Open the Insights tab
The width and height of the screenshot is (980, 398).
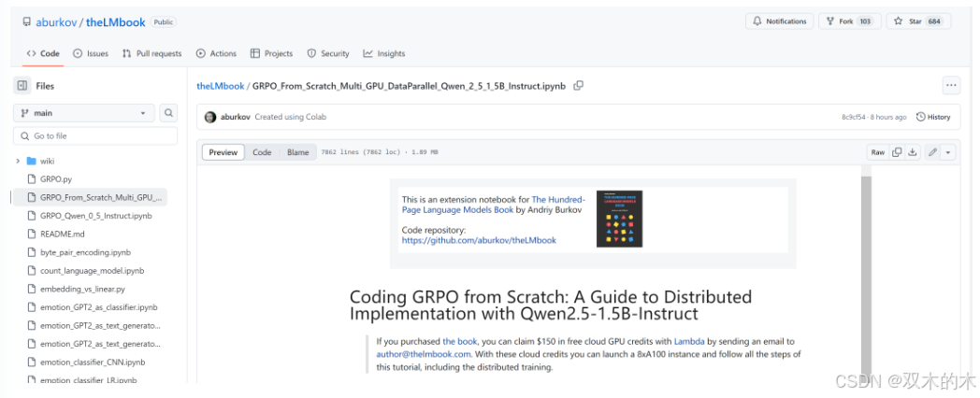point(384,54)
